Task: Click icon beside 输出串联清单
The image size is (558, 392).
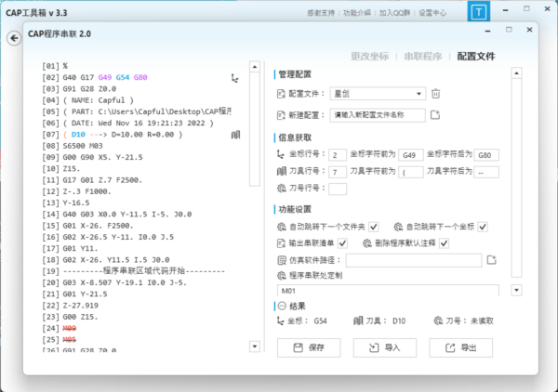Action: (x=281, y=243)
